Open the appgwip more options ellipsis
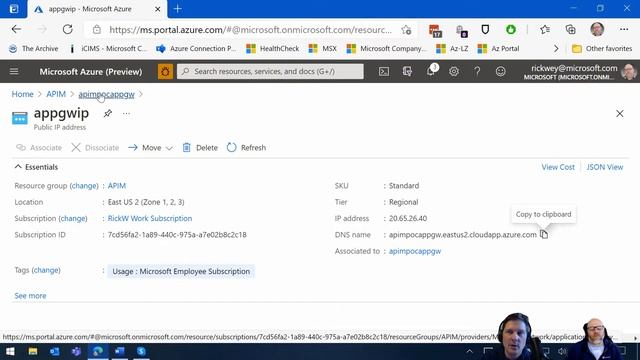This screenshot has height=360, width=640. [126, 113]
